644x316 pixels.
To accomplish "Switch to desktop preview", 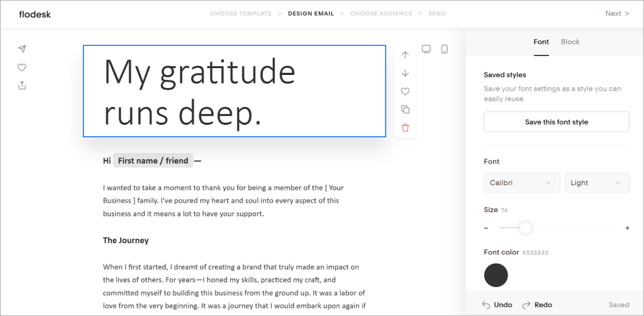I will 426,49.
